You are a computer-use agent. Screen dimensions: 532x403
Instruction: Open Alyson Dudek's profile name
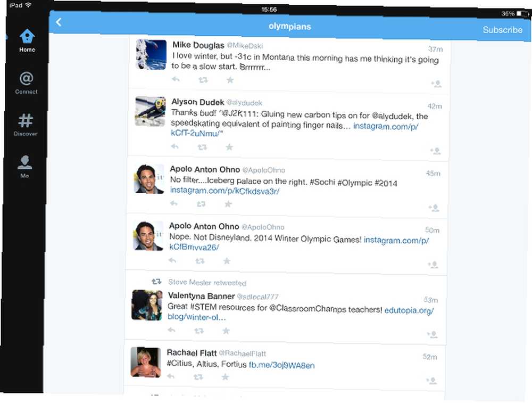(x=198, y=102)
